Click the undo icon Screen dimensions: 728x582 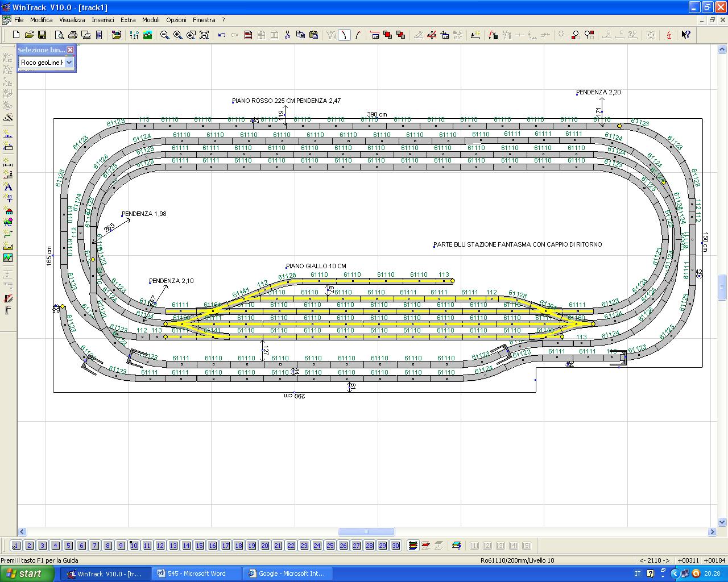click(222, 35)
